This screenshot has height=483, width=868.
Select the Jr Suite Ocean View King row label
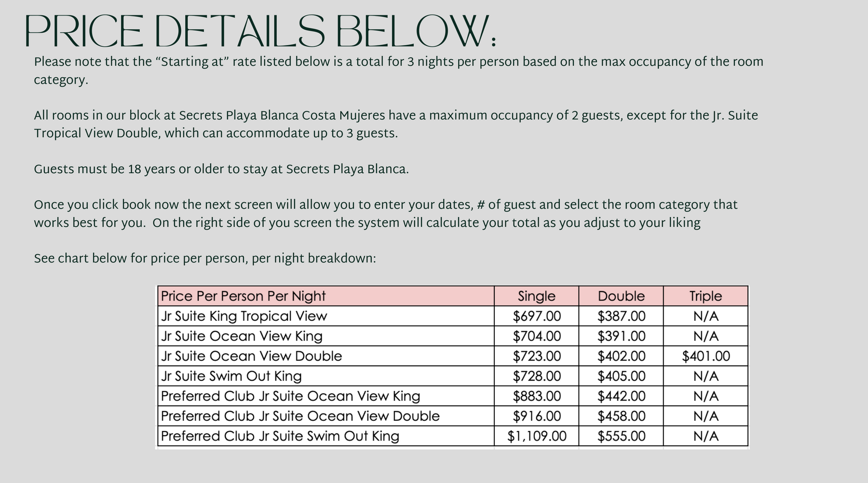point(242,336)
